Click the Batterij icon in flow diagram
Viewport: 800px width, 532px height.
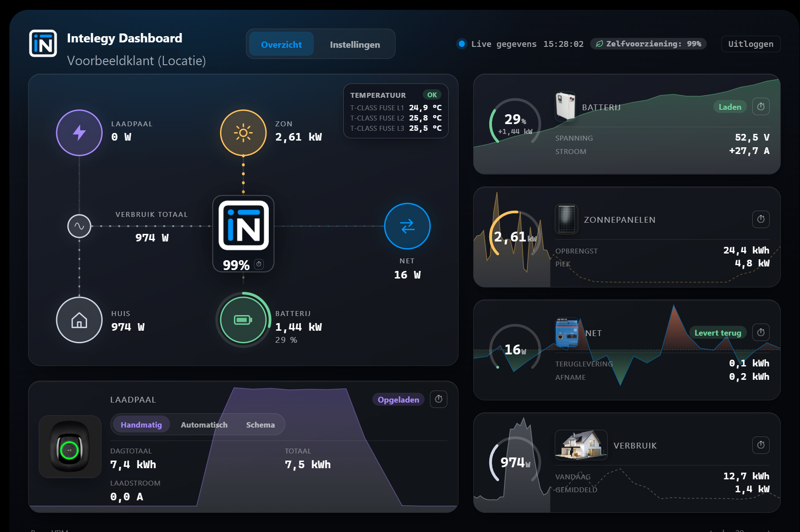pos(243,320)
